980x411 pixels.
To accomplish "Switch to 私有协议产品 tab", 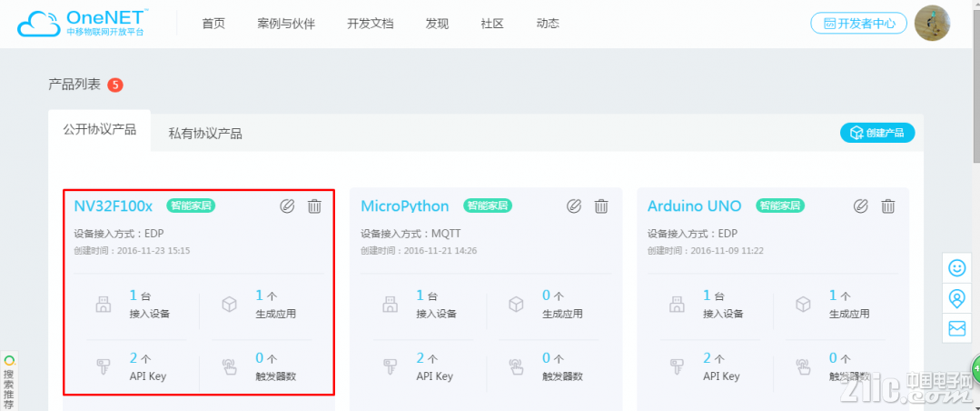I will coord(205,134).
